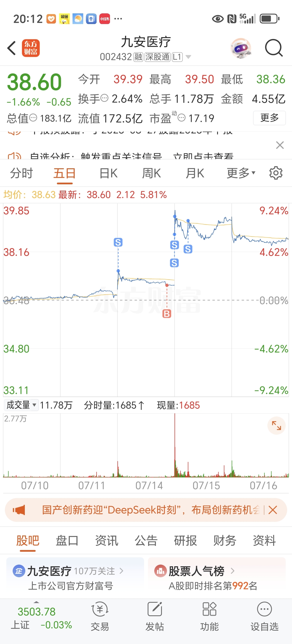Viewport: 292px width, 644px height.
Task: Close the notice ticker with X
Action: click(280, 145)
